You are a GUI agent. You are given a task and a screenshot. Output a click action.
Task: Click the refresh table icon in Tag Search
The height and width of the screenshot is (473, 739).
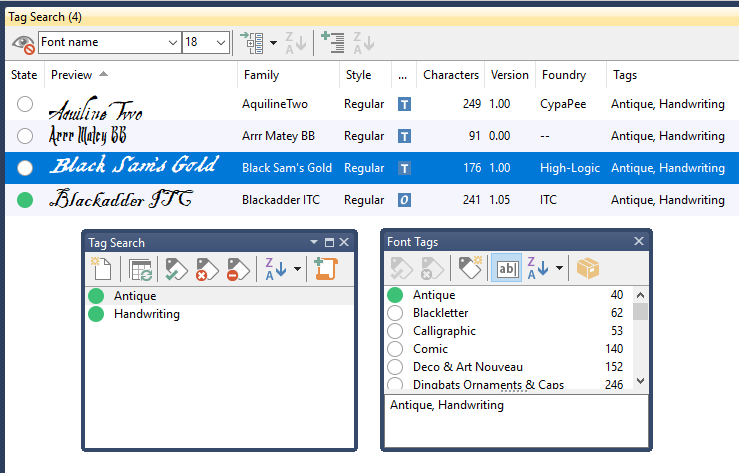tap(139, 268)
